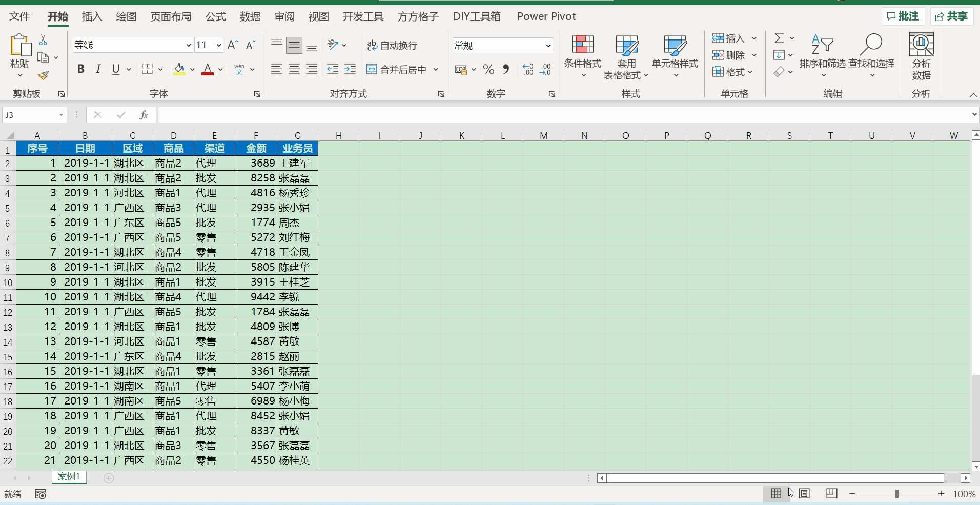Click the Insert Function fx icon
The width and height of the screenshot is (980, 505).
coord(144,115)
